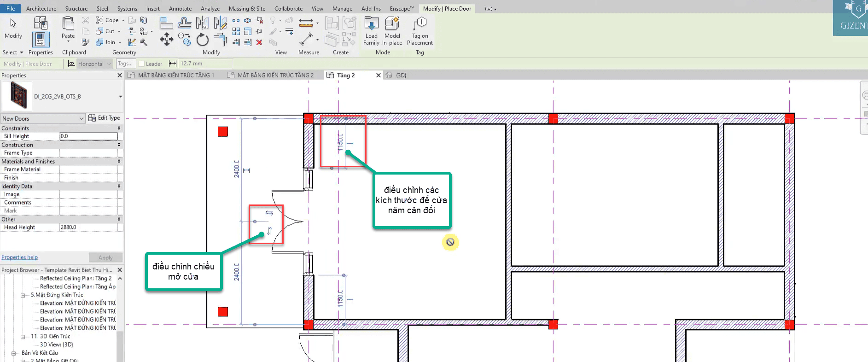Open the door type selector DI_2CG_2VB_OTS_B dropdown

click(x=121, y=97)
